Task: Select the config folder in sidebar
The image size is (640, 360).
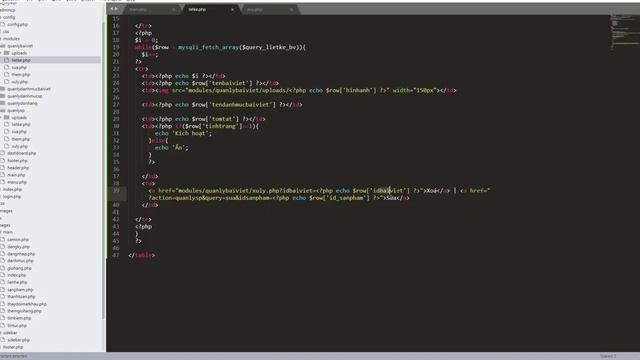Action: [9, 17]
